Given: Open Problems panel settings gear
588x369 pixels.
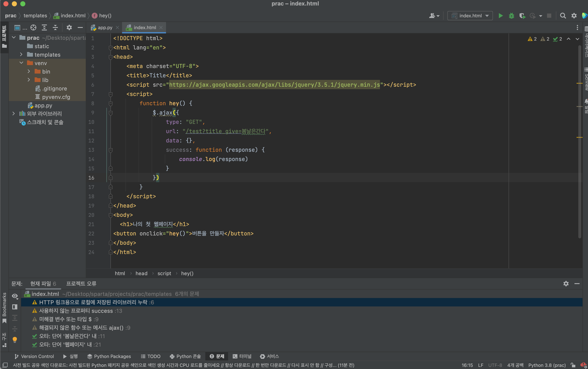Looking at the screenshot, I should coord(566,284).
